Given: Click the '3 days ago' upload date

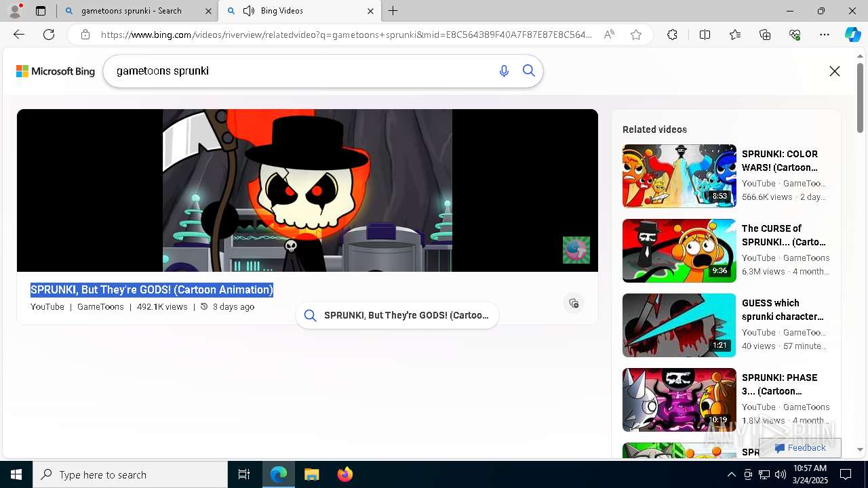Looking at the screenshot, I should click(x=233, y=307).
